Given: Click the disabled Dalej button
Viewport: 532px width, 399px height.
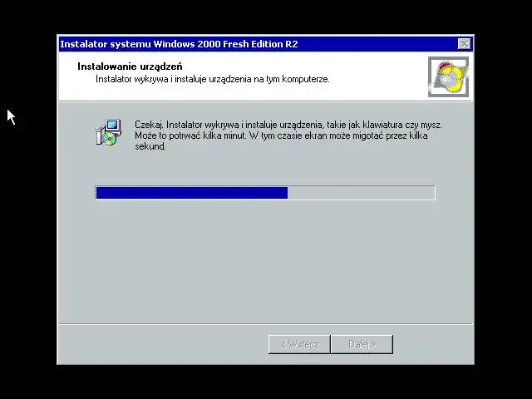Looking at the screenshot, I should (362, 344).
